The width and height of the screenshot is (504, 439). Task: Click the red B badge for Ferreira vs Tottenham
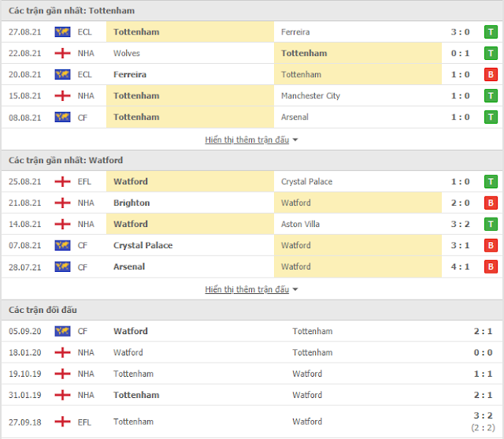(491, 74)
